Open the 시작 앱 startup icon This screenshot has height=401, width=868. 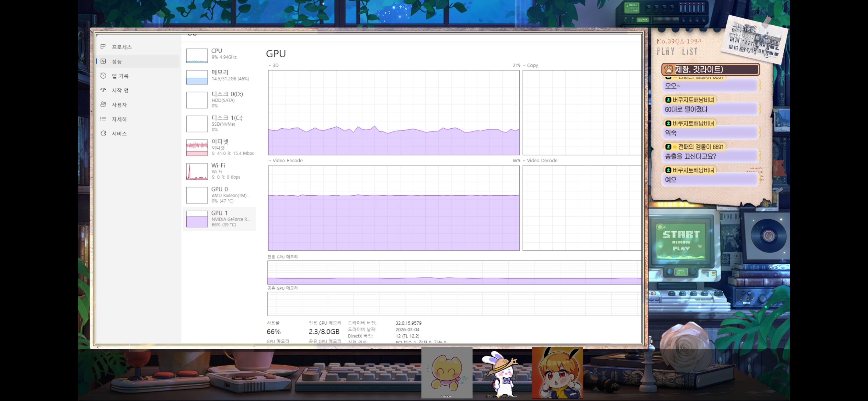coord(103,90)
